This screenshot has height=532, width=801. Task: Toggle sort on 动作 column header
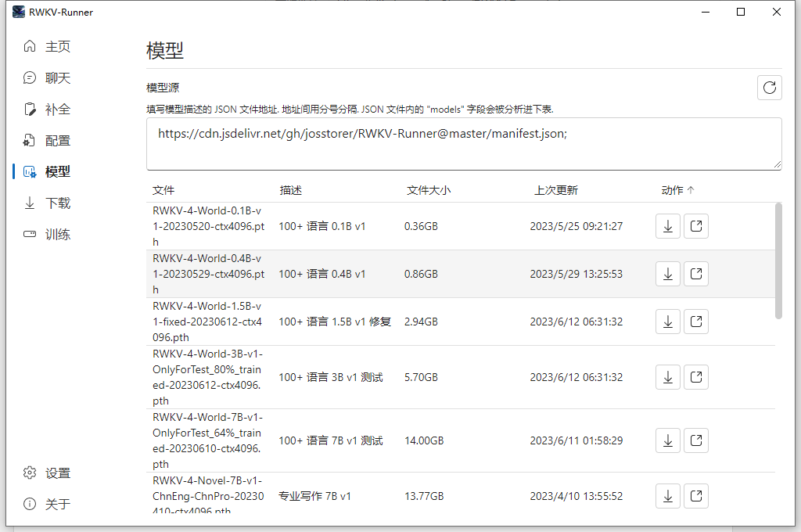[x=677, y=190]
